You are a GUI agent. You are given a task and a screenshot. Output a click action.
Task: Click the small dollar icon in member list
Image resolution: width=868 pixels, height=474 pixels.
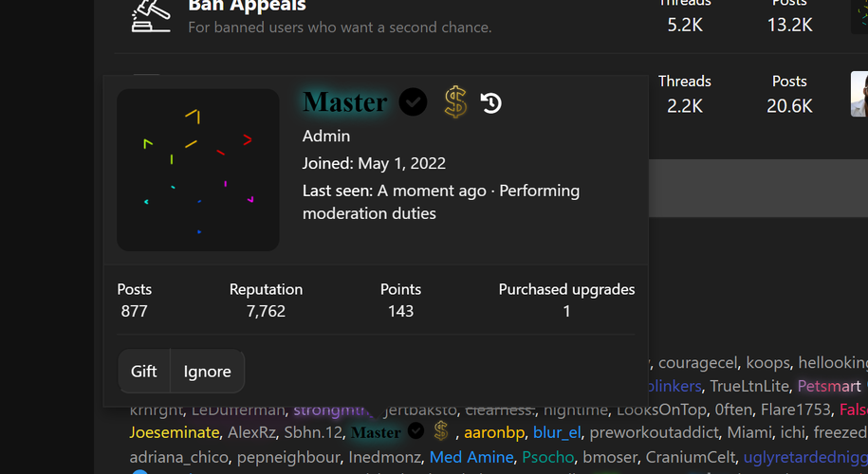(x=441, y=430)
